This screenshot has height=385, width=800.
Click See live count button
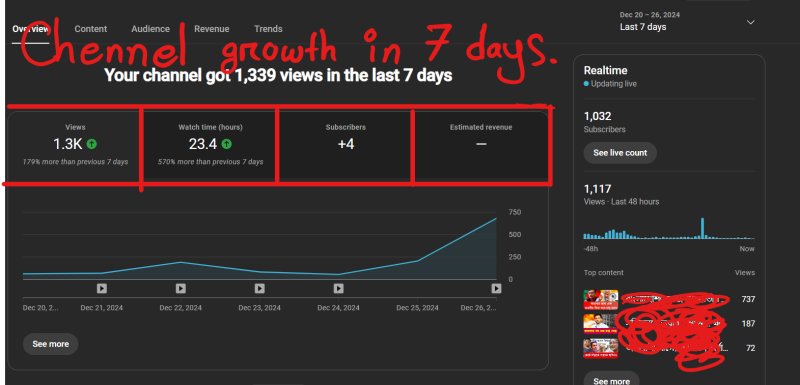coord(620,152)
